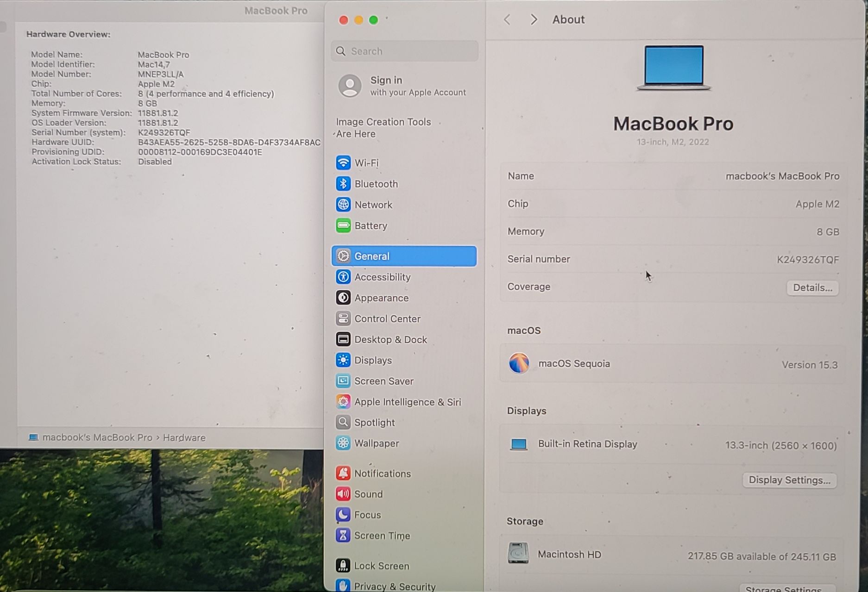Open Apple Intelligence & Siri settings
The width and height of the screenshot is (868, 592).
(x=407, y=402)
